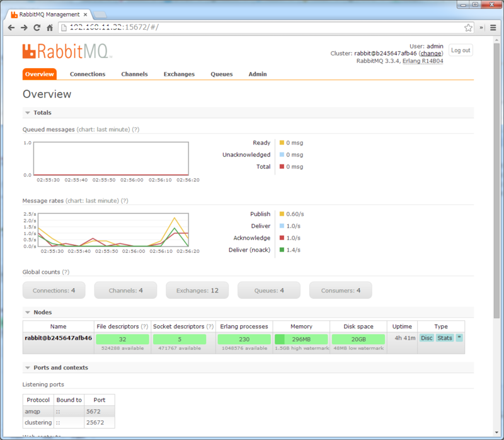This screenshot has width=504, height=440.
Task: Open help for File descriptors column (?)
Action: 144,327
